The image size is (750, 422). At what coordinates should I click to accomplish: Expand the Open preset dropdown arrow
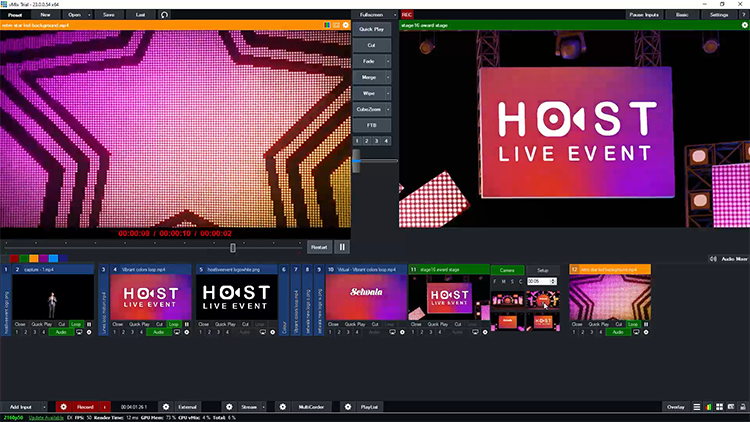(91, 15)
